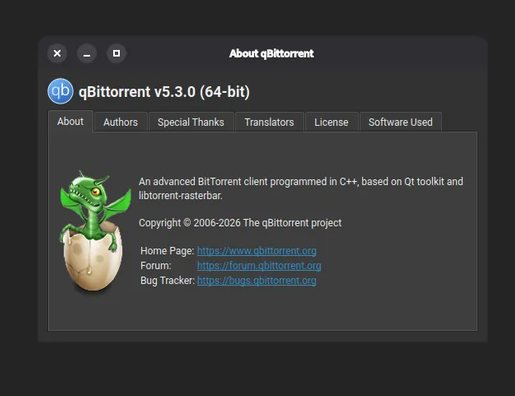Click the Copyright 2006-2026 qBittorrent project text
This screenshot has height=396, width=515.
240,223
